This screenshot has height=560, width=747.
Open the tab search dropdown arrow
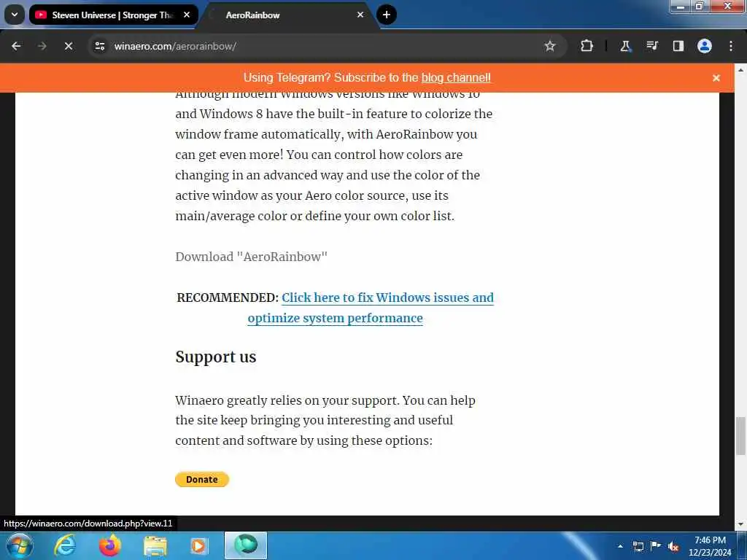click(x=15, y=15)
